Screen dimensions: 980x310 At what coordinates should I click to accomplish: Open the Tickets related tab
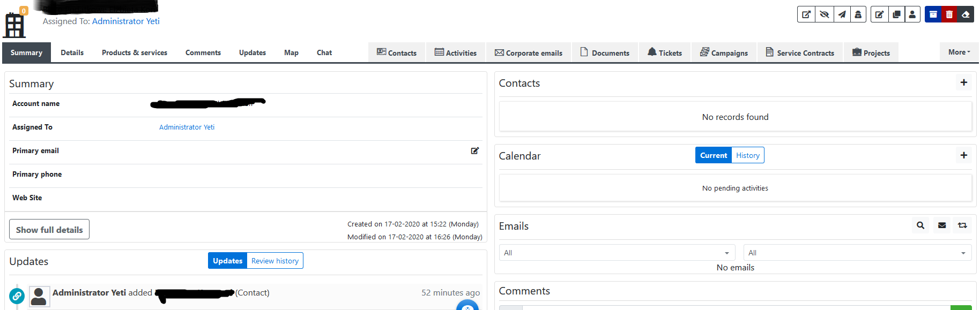665,52
